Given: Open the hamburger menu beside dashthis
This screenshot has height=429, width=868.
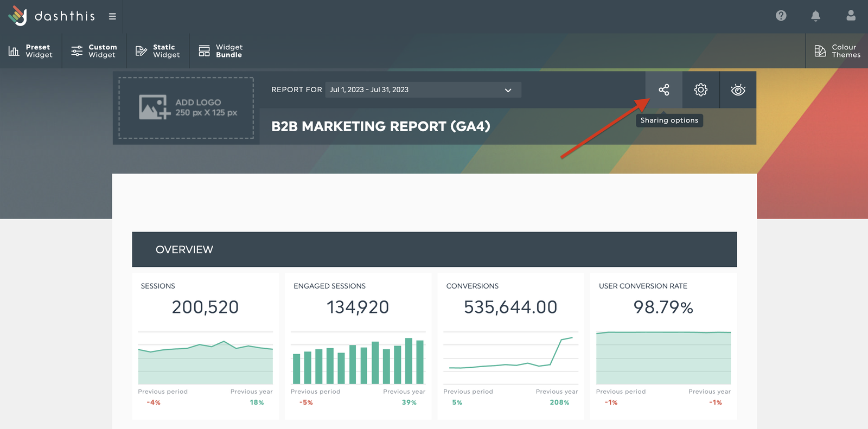Looking at the screenshot, I should [112, 16].
